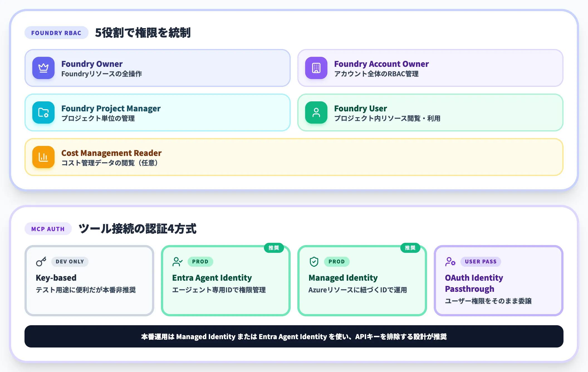Screen dimensions: 588x372
Task: Click the text エージェント専用IDで権限管理
Action: pyautogui.click(x=219, y=290)
